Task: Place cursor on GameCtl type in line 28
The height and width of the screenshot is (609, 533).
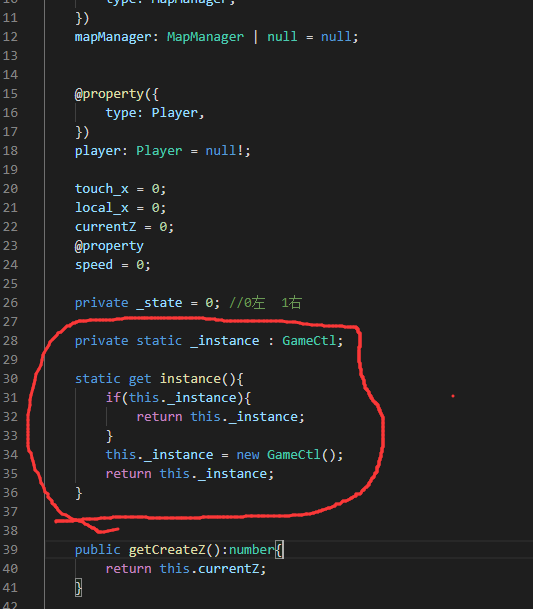Action: (x=309, y=341)
